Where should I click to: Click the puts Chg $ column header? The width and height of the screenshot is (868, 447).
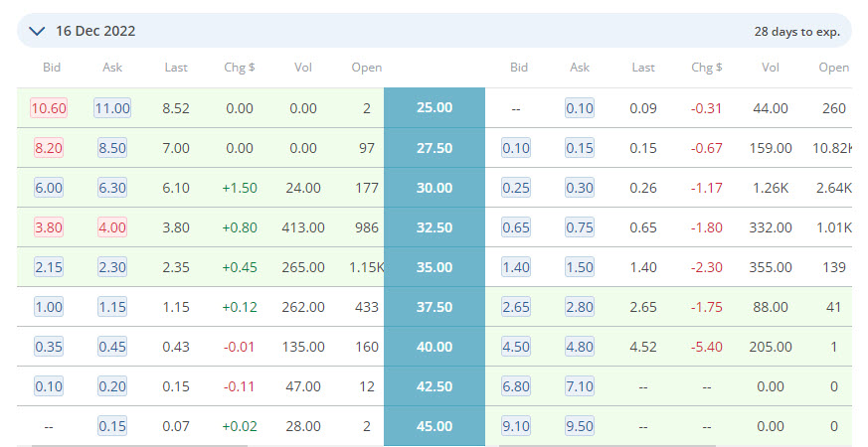[x=706, y=68]
